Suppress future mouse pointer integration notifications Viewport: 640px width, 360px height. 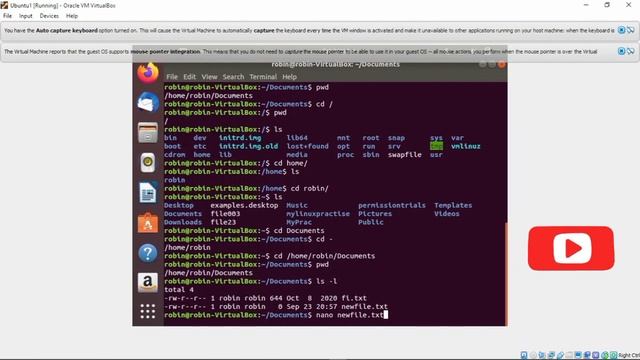[x=631, y=51]
